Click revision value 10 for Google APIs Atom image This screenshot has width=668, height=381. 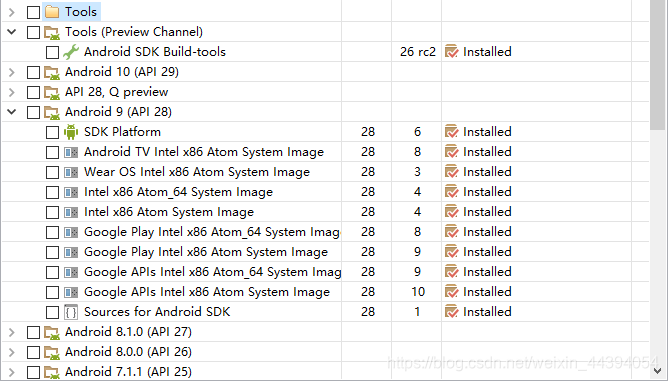point(418,292)
